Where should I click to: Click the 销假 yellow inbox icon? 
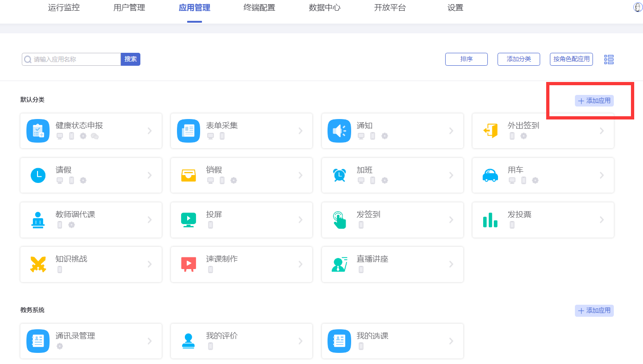189,176
